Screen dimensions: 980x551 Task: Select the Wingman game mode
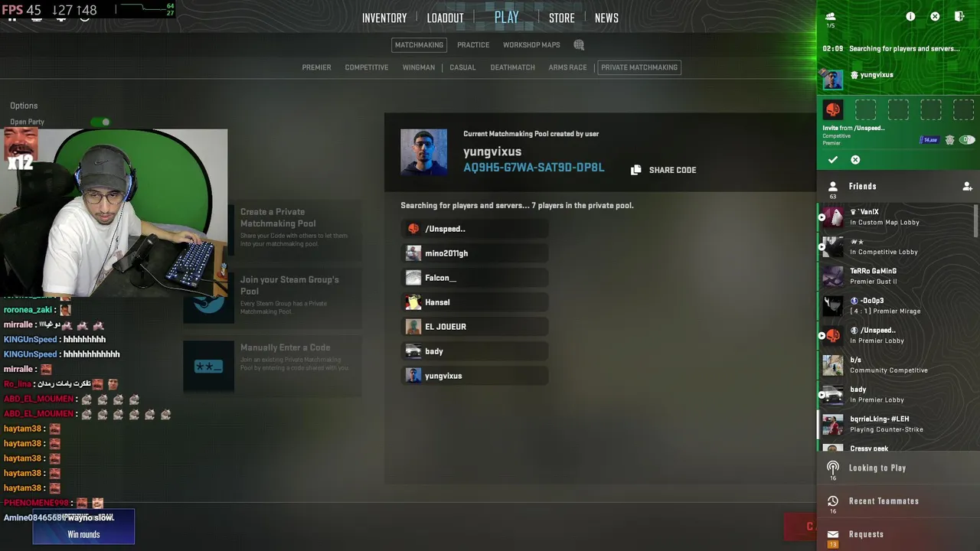(419, 67)
